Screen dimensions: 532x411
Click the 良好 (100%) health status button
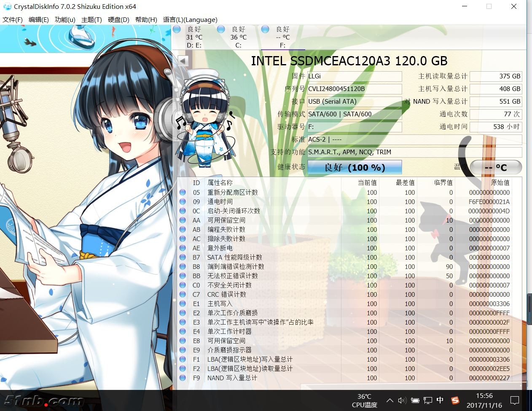(x=355, y=167)
